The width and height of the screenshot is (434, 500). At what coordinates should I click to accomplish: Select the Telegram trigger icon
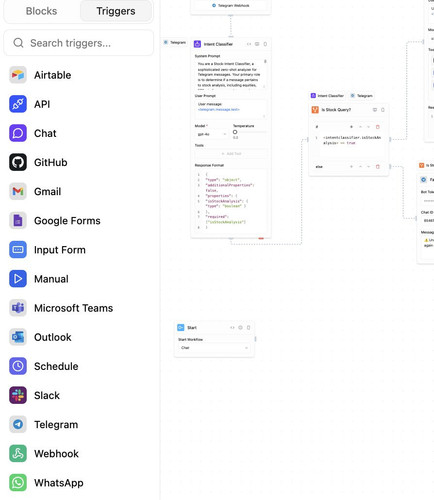coord(18,424)
